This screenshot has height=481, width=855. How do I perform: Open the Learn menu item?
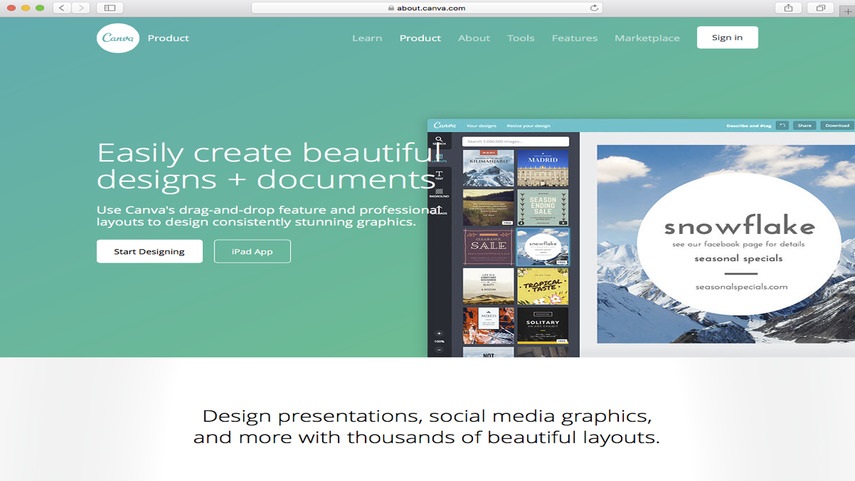tap(367, 38)
